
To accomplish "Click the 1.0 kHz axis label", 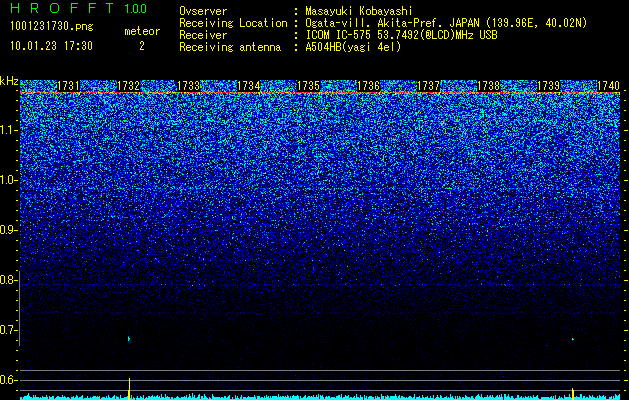I will (x=7, y=180).
